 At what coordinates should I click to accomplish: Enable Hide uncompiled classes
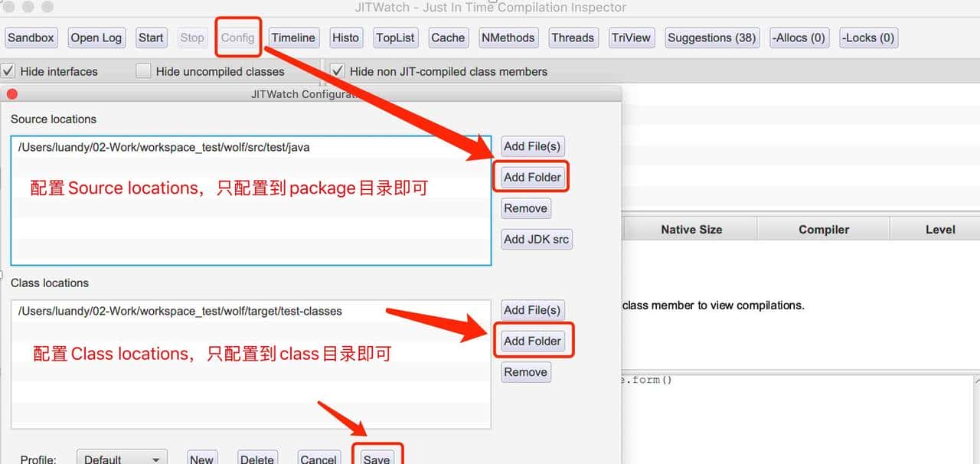click(x=143, y=70)
